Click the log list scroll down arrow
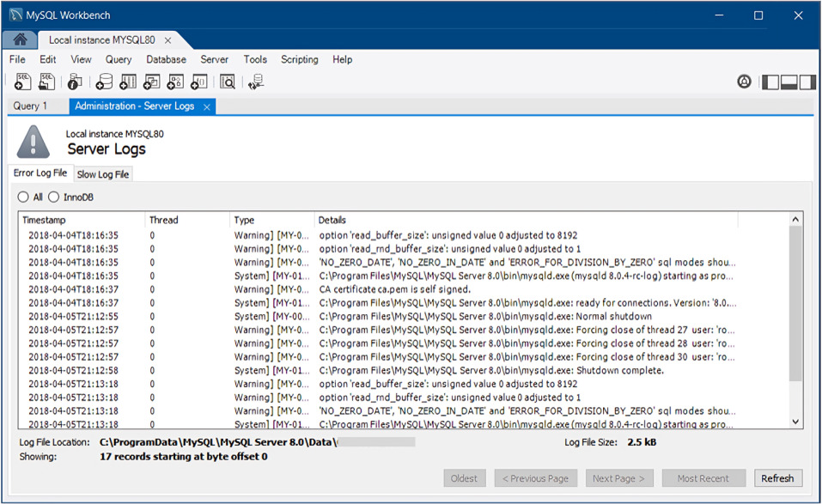The image size is (822, 504). pos(795,422)
